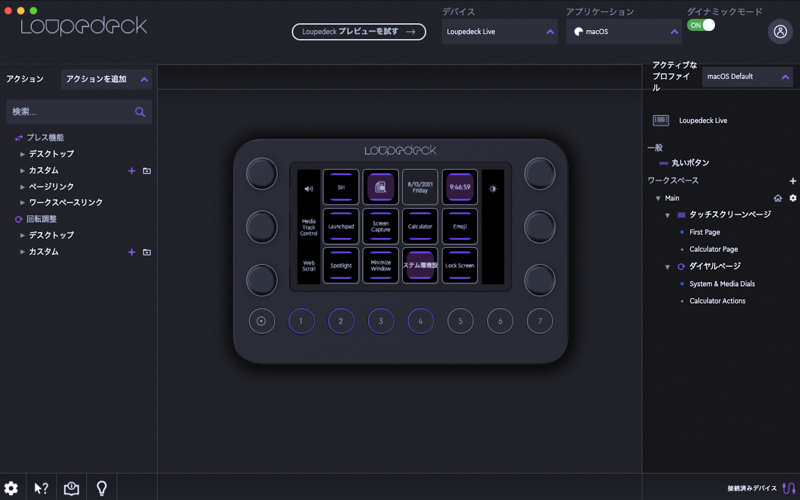This screenshot has width=800, height=500.
Task: Try the Loupedeck preview button
Action: 359,32
